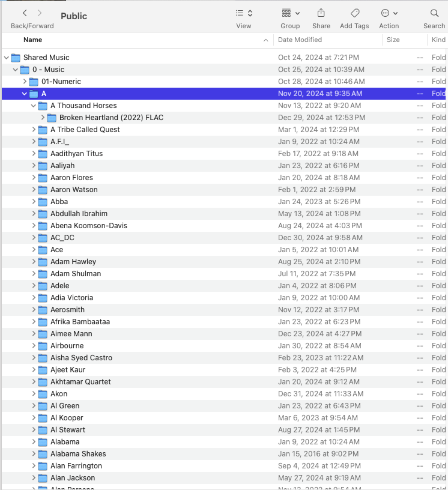This screenshot has width=448, height=490.
Task: Select the Alabama Shakes folder
Action: tap(78, 454)
